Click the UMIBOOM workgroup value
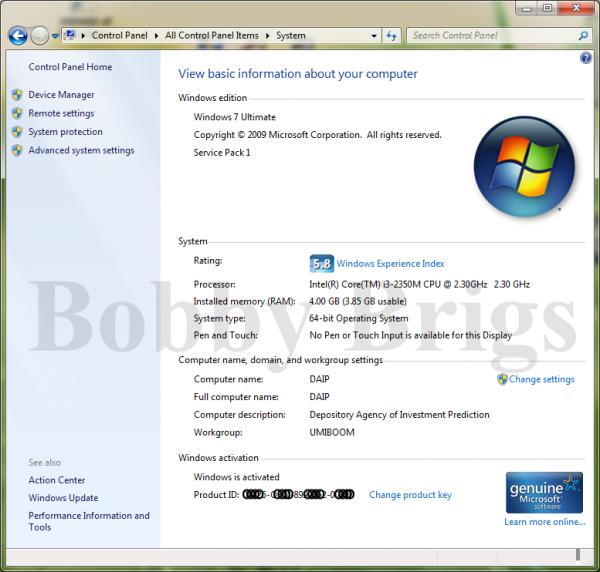 coord(332,432)
